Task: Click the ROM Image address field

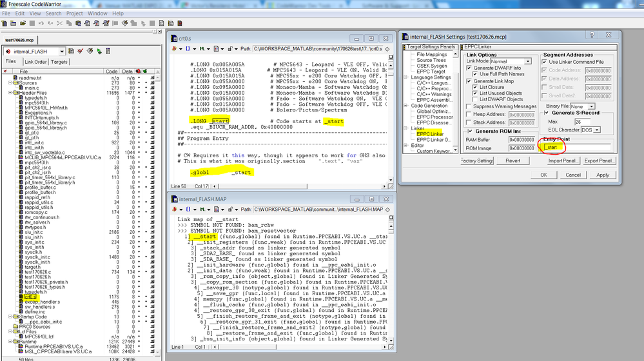Action: pos(522,148)
